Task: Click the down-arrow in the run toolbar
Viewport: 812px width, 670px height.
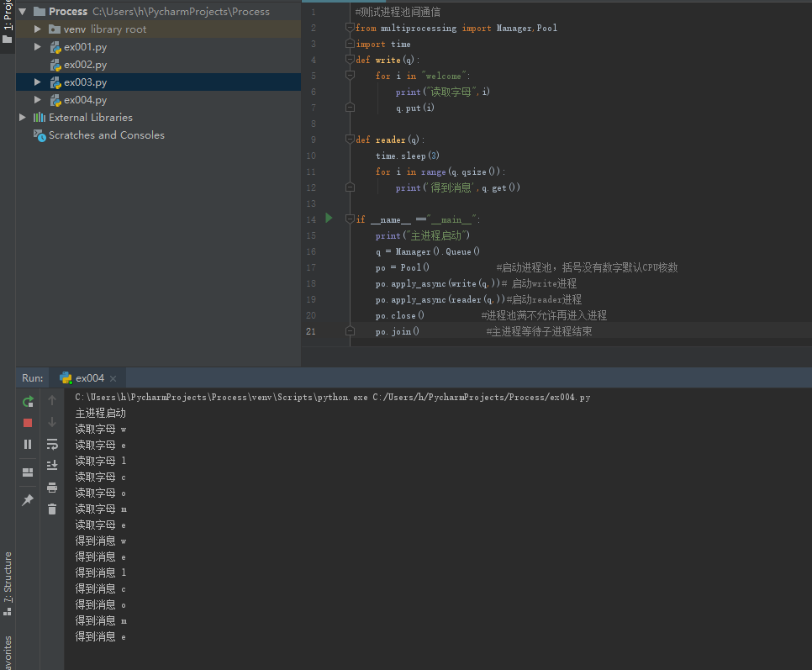Action: pos(52,422)
